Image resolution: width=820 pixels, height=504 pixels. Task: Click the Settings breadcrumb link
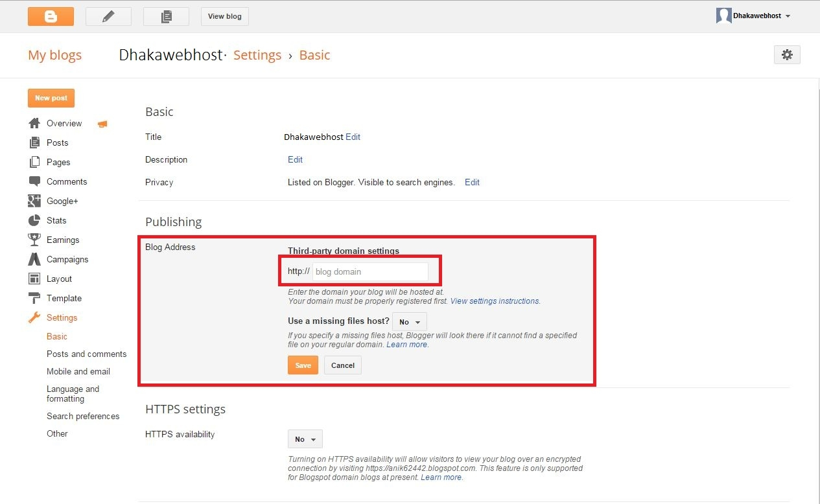(257, 55)
